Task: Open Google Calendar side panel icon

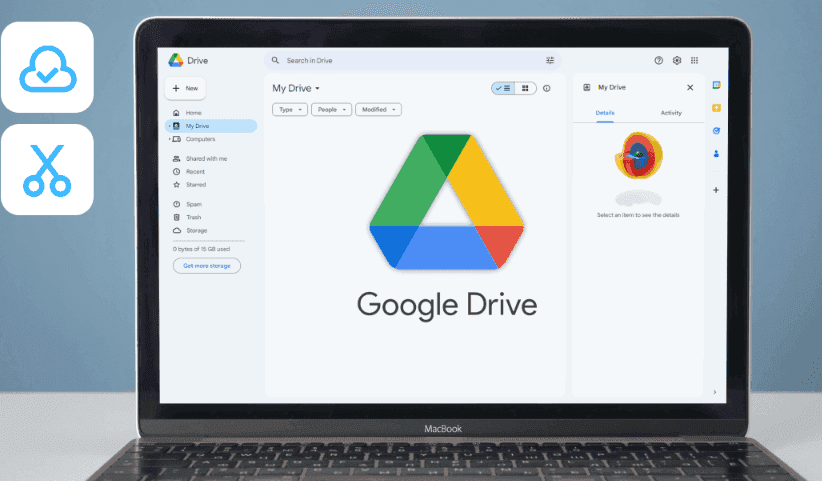Action: click(716, 85)
